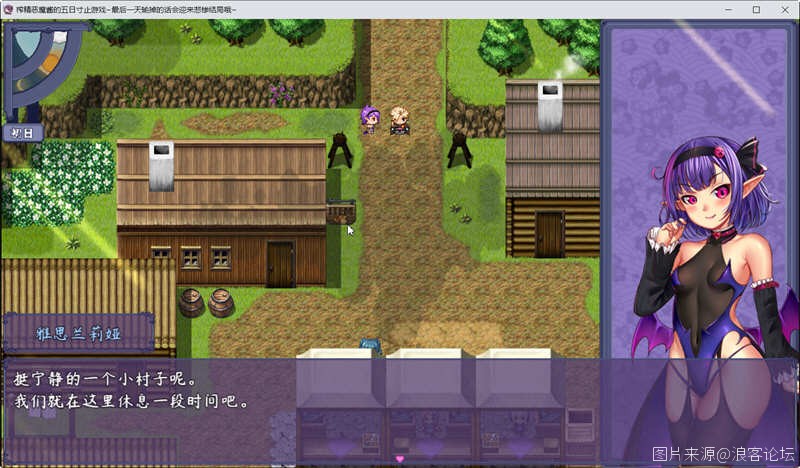Select the bald villager sprite on the path
Screen dimensions: 800x468
(x=399, y=119)
